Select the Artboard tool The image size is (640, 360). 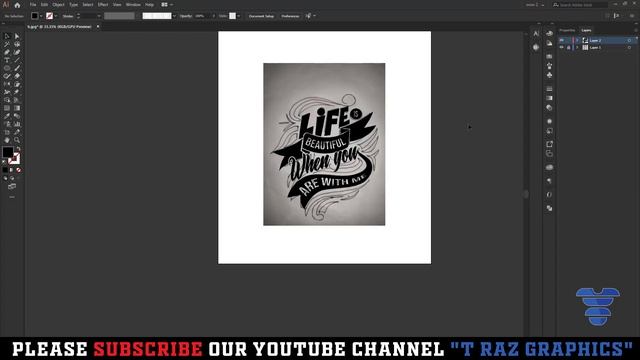point(7,132)
